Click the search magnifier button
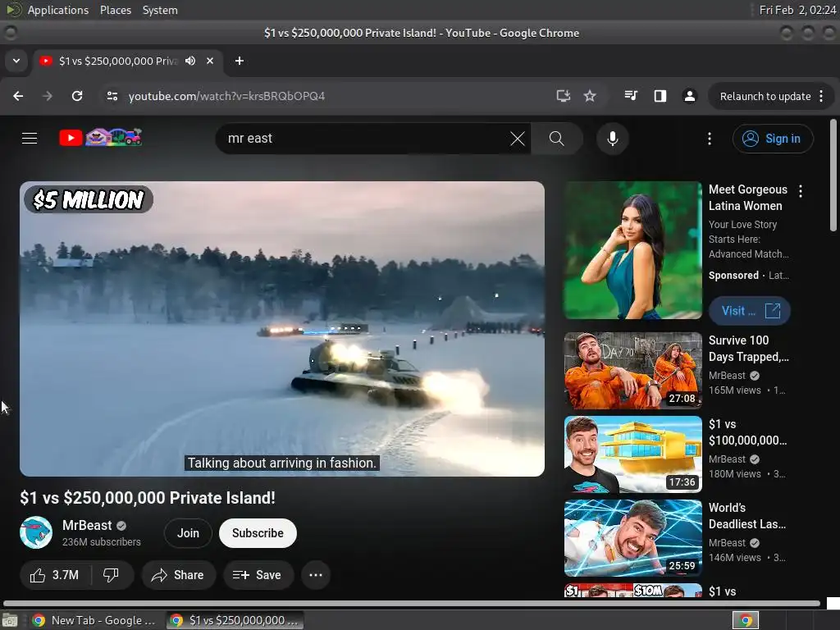 (557, 139)
